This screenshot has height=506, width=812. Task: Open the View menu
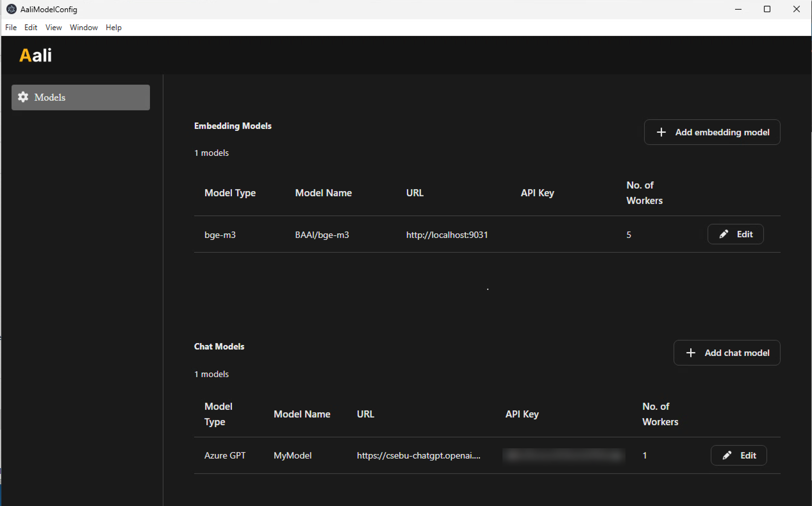53,28
